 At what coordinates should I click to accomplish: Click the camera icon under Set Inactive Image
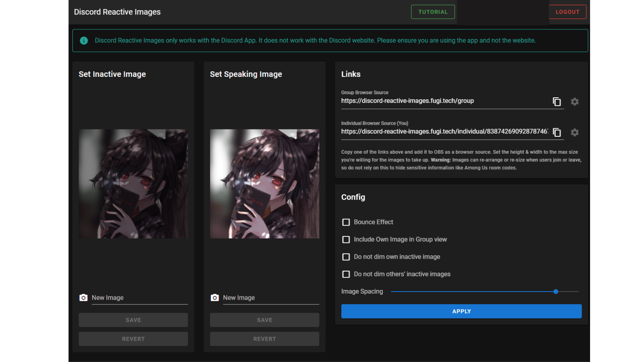click(x=83, y=298)
